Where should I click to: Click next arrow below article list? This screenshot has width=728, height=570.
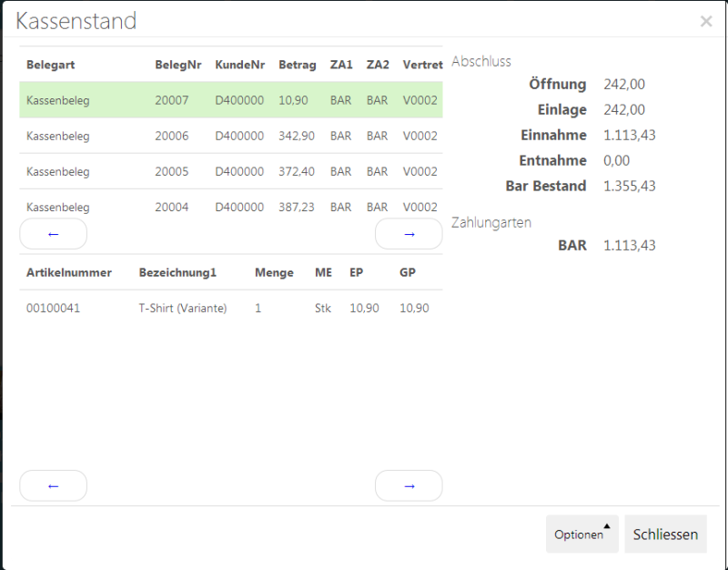[x=409, y=485]
